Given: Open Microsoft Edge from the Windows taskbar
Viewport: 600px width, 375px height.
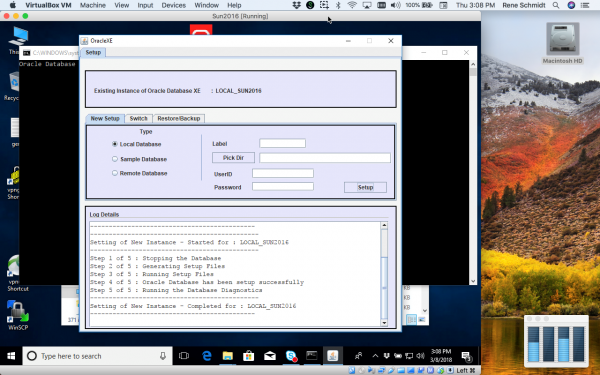Looking at the screenshot, I should click(x=207, y=356).
